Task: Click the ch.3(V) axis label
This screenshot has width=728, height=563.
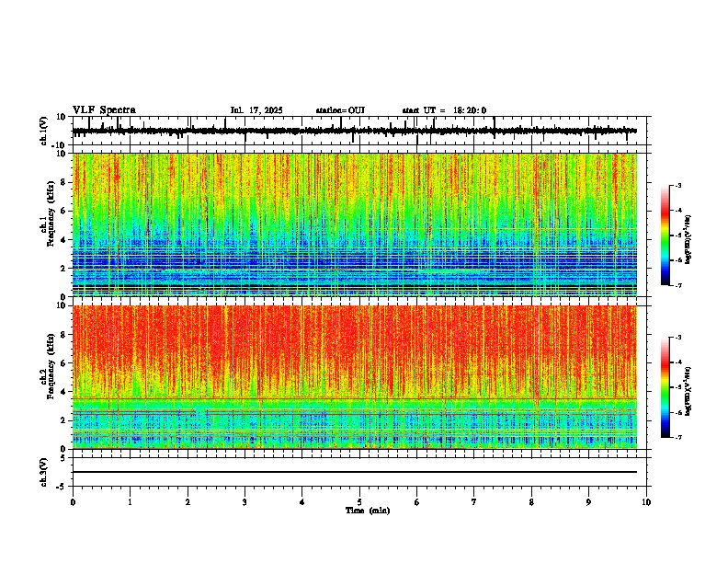Action: [44, 472]
